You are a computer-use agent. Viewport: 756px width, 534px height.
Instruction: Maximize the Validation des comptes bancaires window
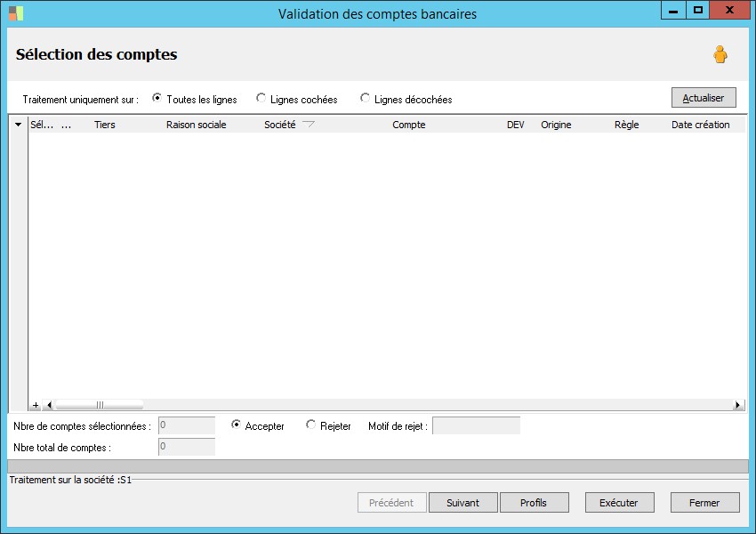tap(697, 10)
